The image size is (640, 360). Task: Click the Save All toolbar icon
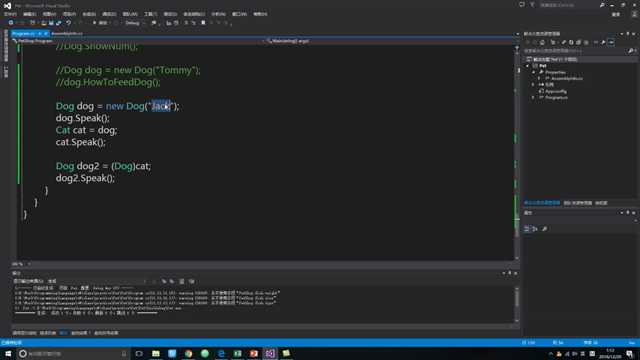click(x=58, y=23)
